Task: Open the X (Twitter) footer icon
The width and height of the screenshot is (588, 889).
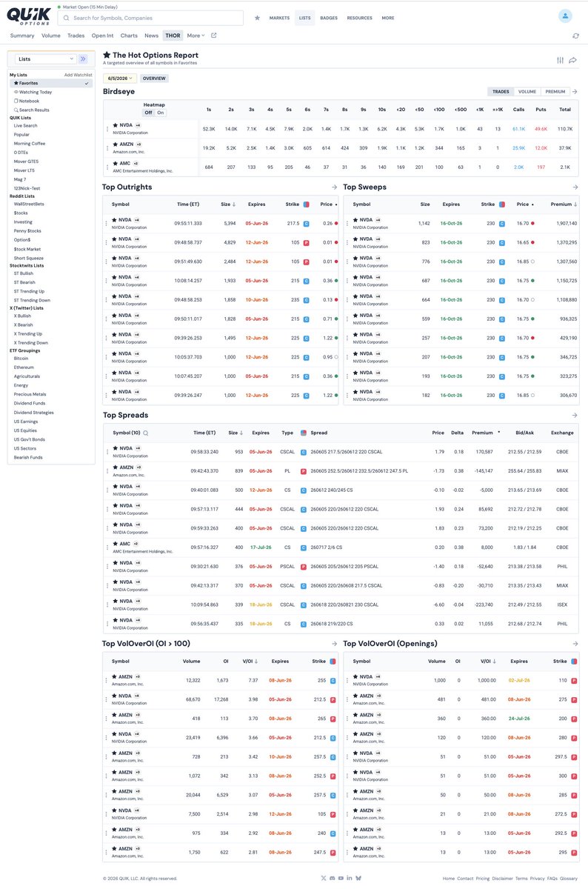Action: 323,878
